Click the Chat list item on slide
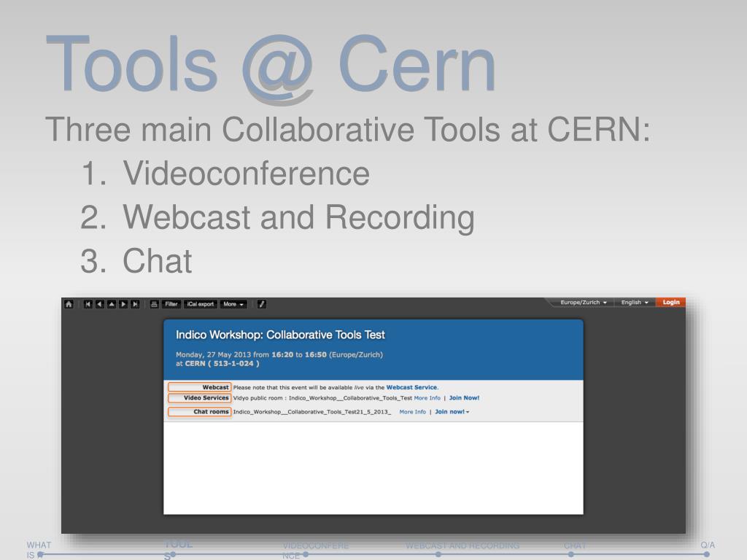This screenshot has width=747, height=560. [x=158, y=261]
